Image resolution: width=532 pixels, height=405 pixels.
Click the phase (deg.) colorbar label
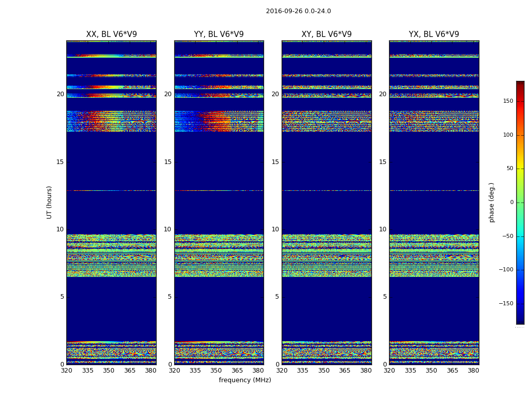click(491, 202)
